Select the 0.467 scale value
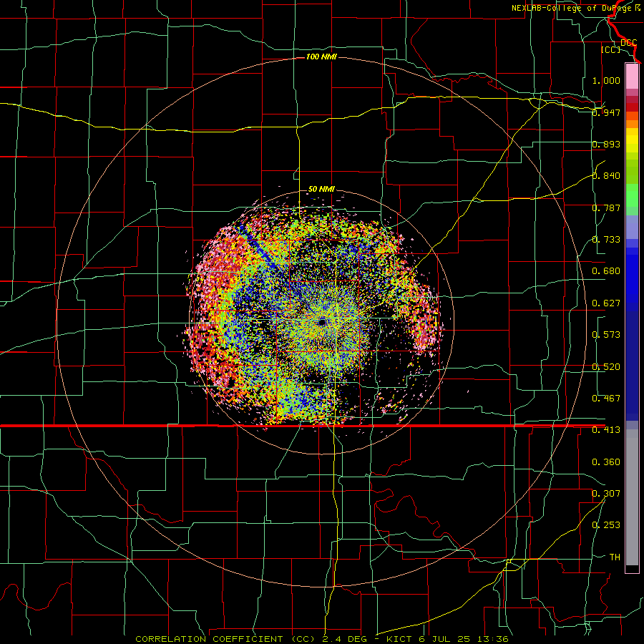The height and width of the screenshot is (644, 644). click(x=606, y=399)
